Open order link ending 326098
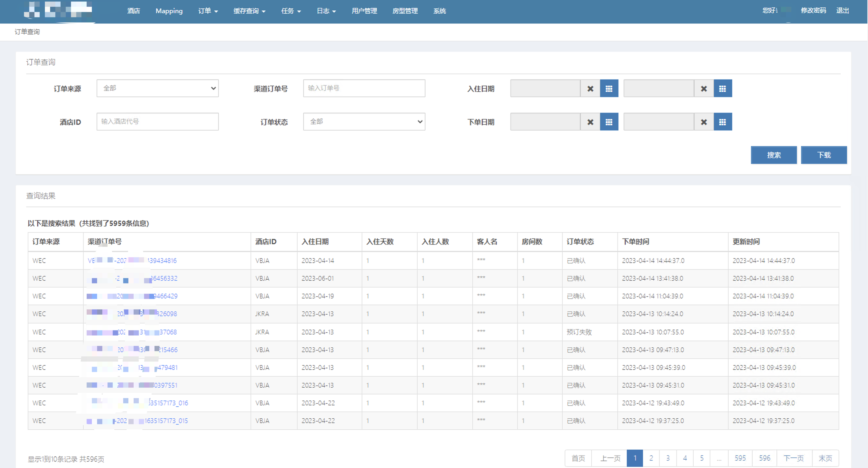 coord(132,314)
